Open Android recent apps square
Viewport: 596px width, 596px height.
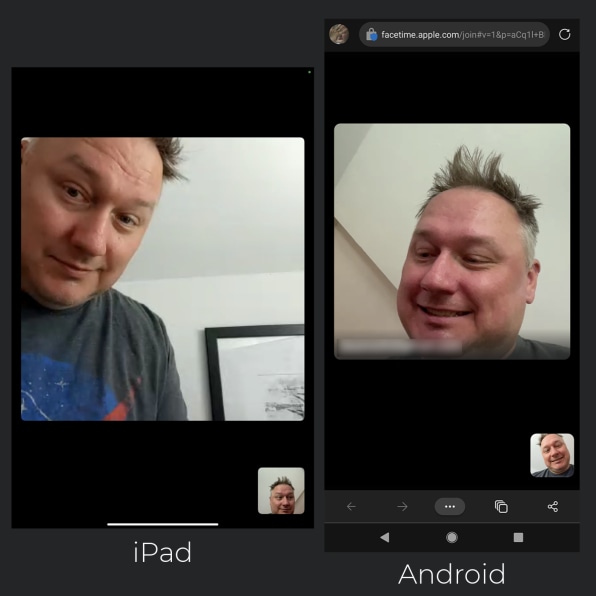point(518,537)
